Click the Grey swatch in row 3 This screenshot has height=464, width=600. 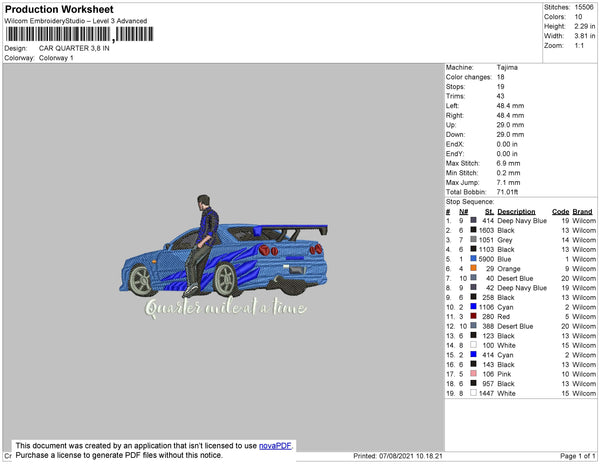point(473,239)
